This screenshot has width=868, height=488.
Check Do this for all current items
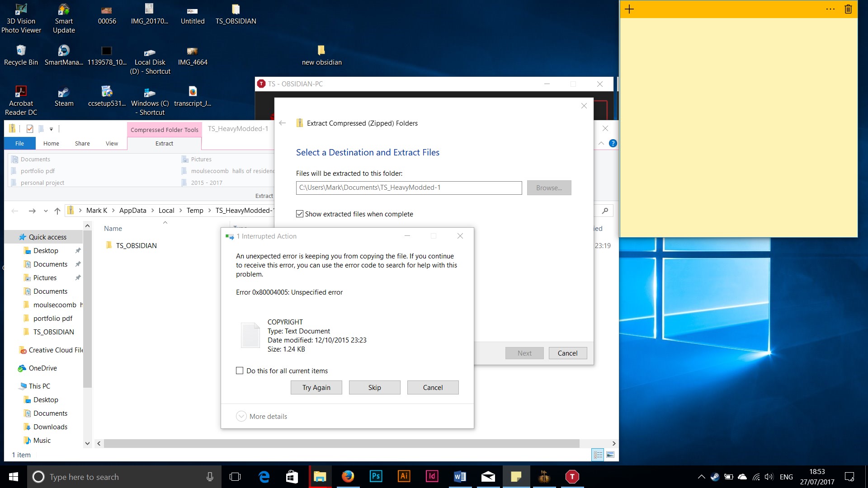click(x=240, y=371)
